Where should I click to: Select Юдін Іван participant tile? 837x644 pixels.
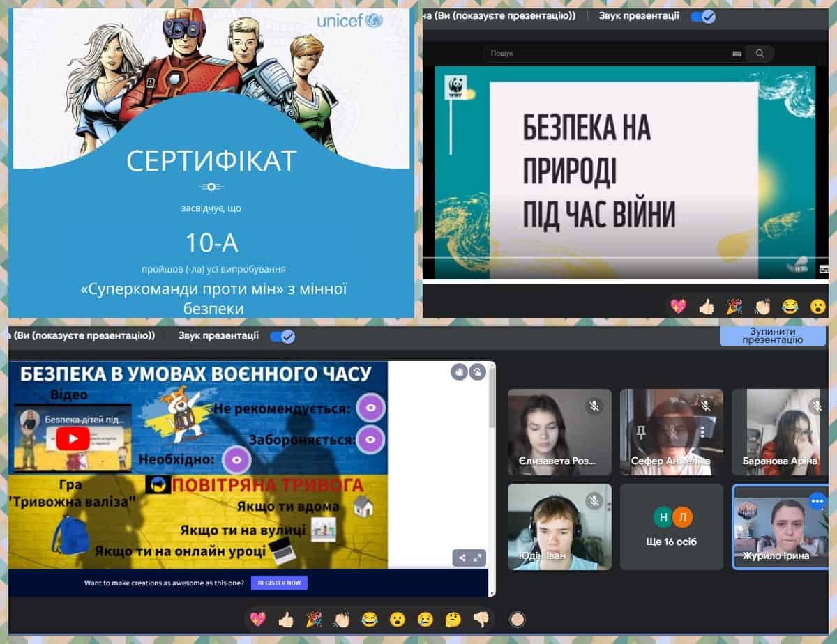click(x=559, y=527)
